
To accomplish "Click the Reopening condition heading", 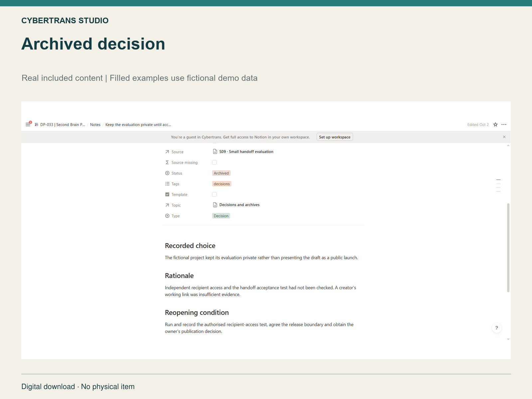I will click(197, 313).
